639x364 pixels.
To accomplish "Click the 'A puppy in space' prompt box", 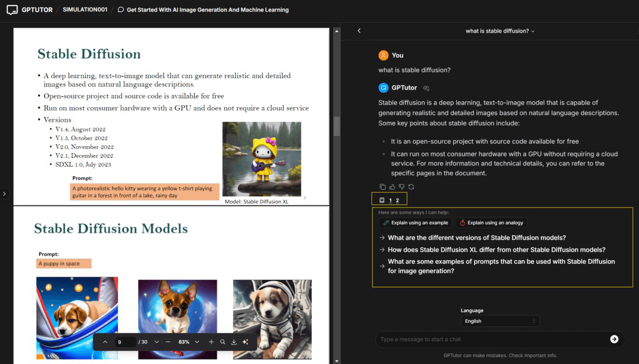I will (x=64, y=264).
